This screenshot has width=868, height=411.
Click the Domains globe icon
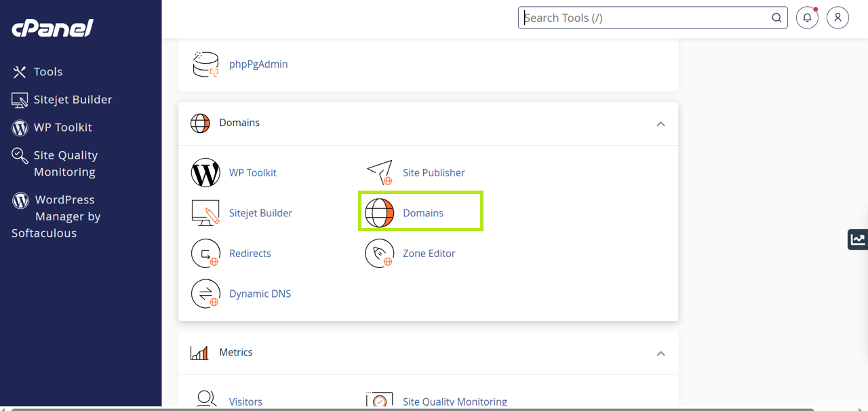[379, 213]
